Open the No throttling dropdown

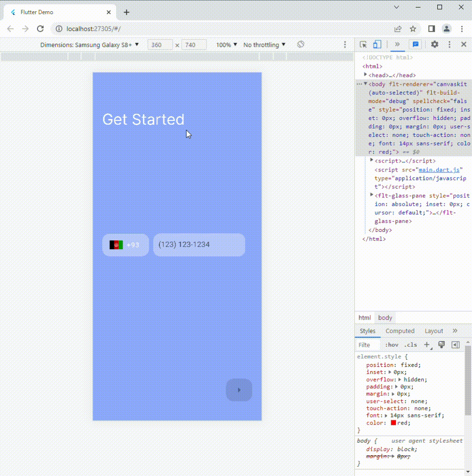pos(265,45)
